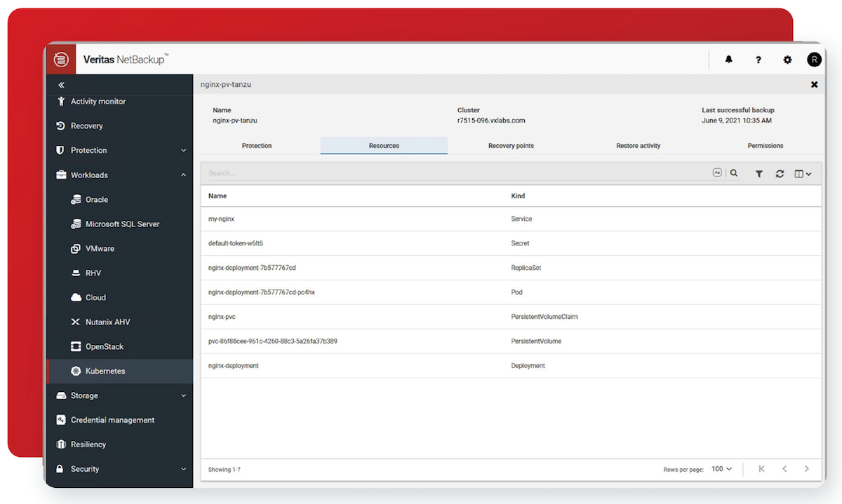Select the nginx-deployment-7b577767cd ReplicaSet row

[511, 268]
